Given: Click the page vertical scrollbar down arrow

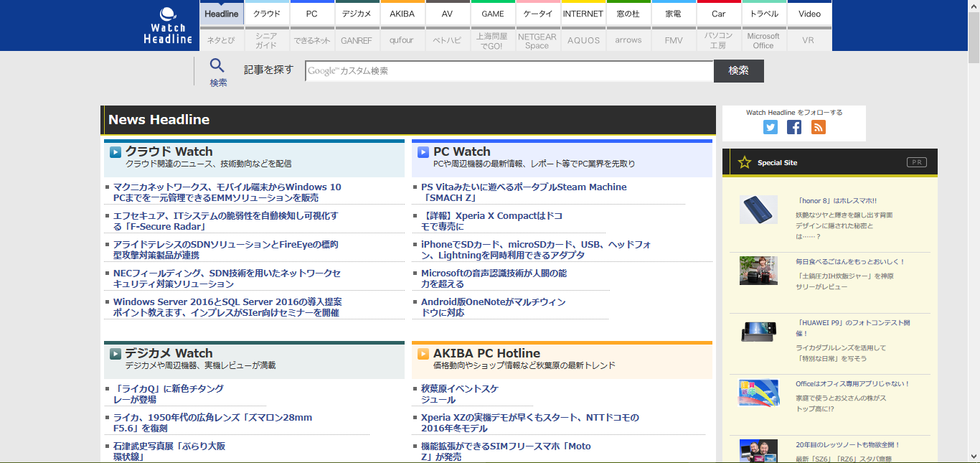Looking at the screenshot, I should click(x=974, y=457).
